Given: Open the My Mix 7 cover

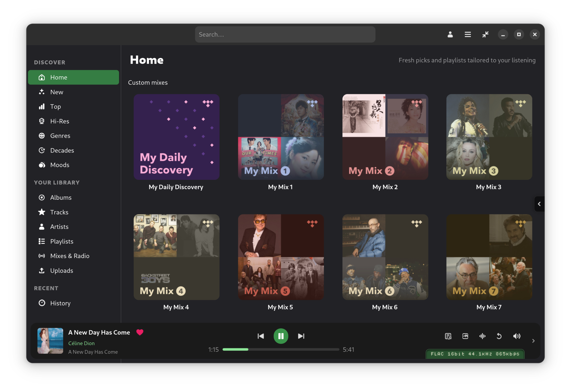Looking at the screenshot, I should pos(489,257).
